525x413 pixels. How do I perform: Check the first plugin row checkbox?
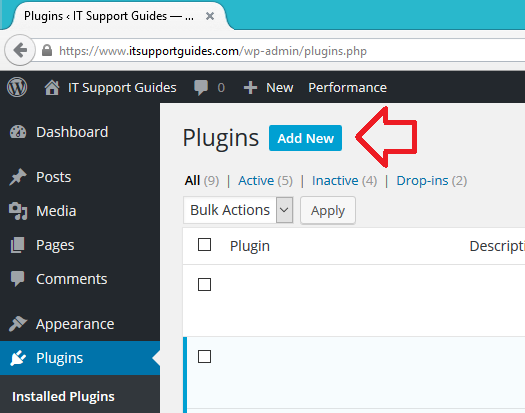(204, 285)
